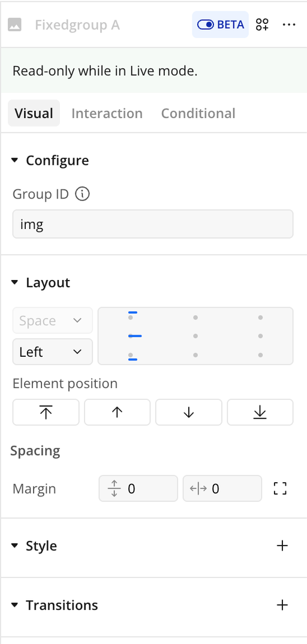Expand individual margin sides icon
This screenshot has height=644, width=307.
click(280, 488)
